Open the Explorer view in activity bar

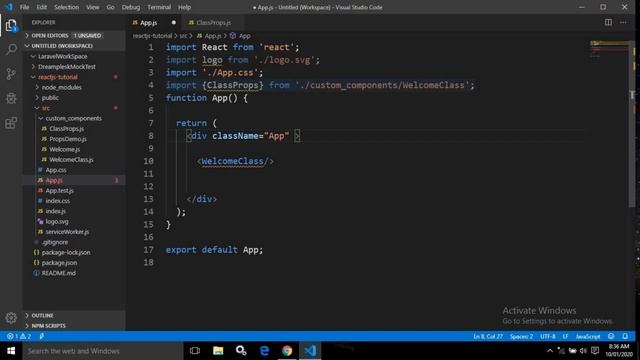[11, 26]
